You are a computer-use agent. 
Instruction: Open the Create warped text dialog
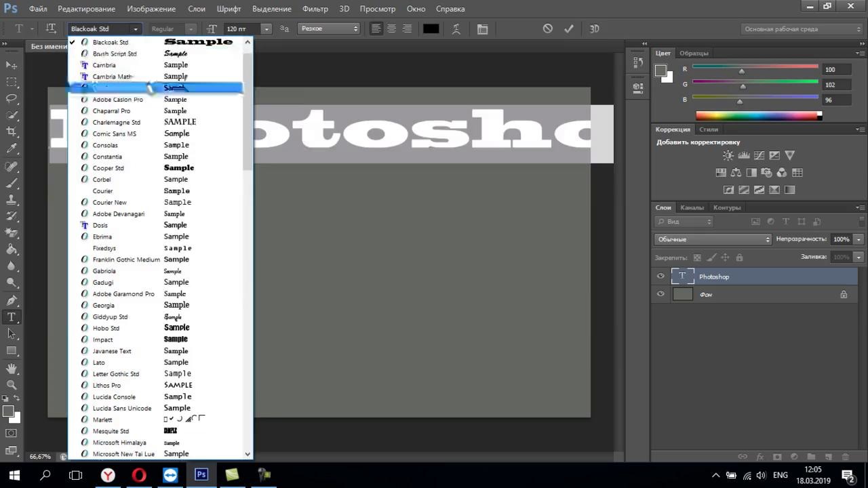pos(456,28)
